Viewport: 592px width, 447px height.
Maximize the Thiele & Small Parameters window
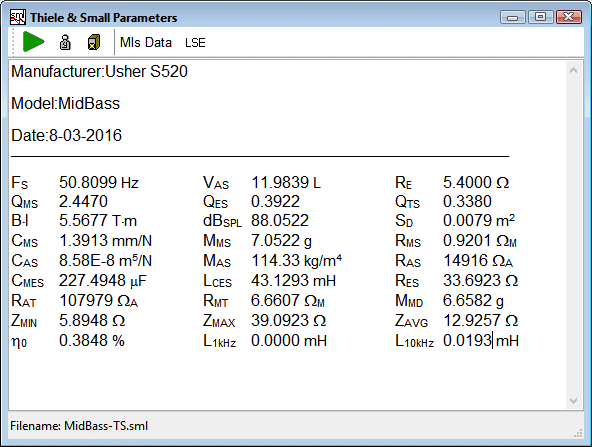coord(540,17)
